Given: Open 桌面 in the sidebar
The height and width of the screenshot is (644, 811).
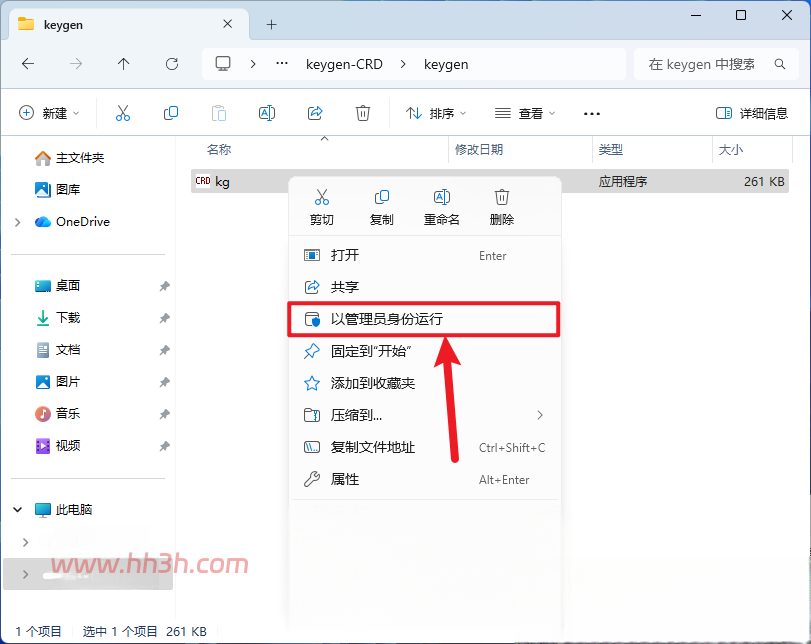Looking at the screenshot, I should pos(57,286).
